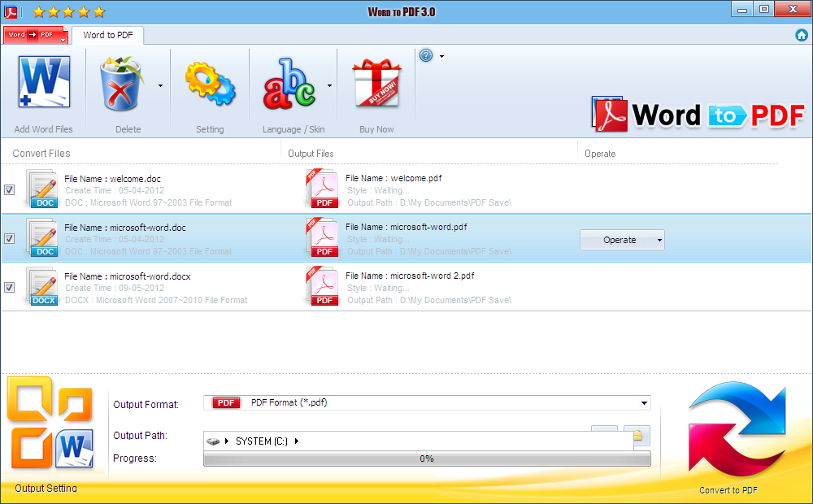
Task: Open the red Word → PDF application menu
Action: [35, 35]
